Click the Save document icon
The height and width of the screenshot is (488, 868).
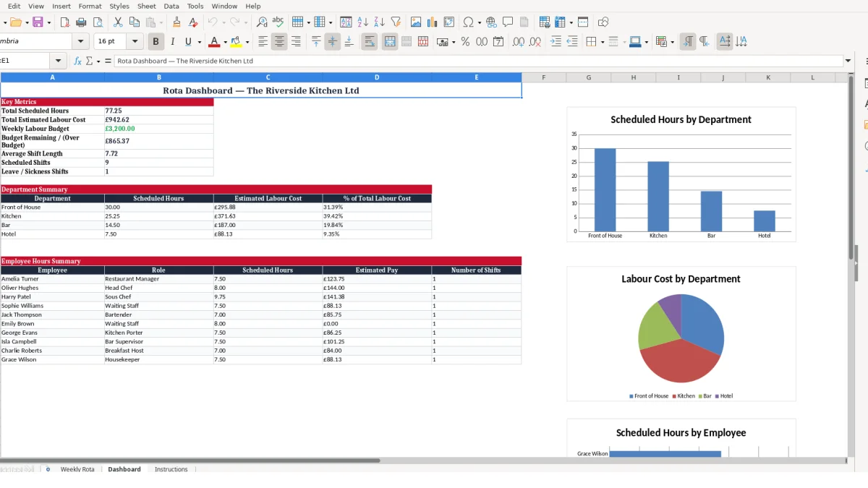pos(38,22)
